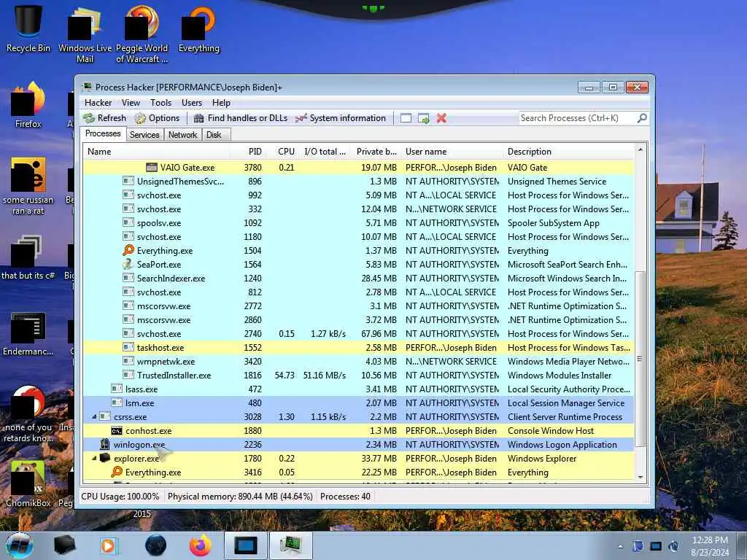Sort by the CPU column header
Viewport: 747px width, 560px height.
(283, 152)
